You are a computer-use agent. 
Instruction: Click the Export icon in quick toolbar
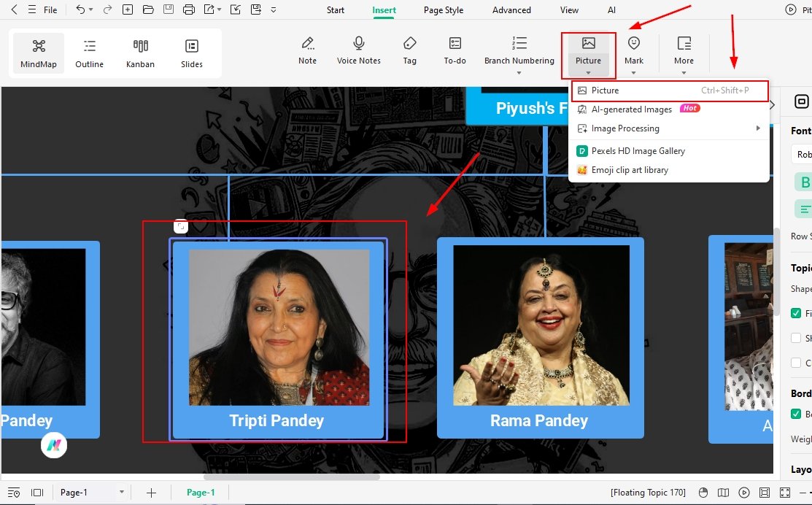point(209,9)
